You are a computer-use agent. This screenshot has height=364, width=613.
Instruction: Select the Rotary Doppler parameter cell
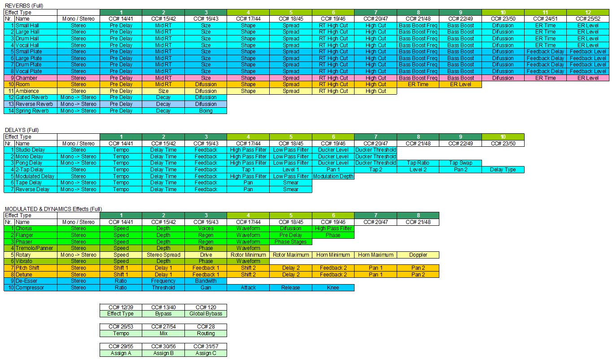(418, 254)
